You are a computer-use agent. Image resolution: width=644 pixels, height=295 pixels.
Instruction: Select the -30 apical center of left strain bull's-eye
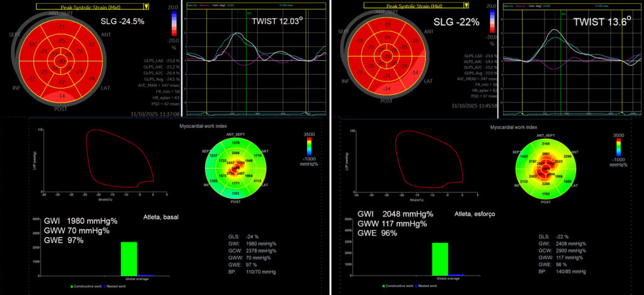(x=61, y=60)
